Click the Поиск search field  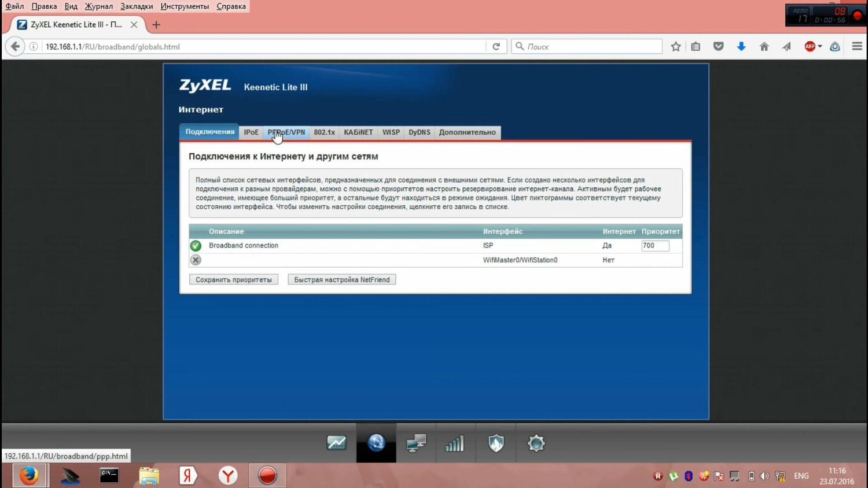tap(587, 46)
